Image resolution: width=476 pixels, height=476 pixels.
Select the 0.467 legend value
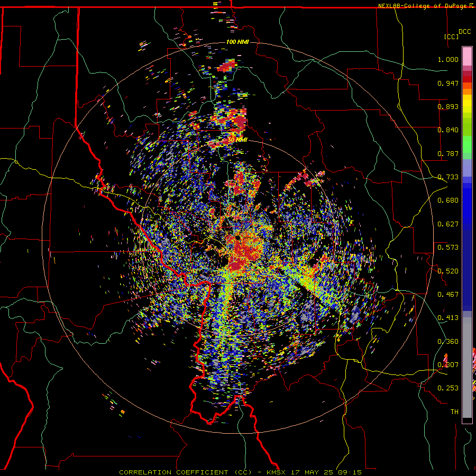(x=448, y=295)
